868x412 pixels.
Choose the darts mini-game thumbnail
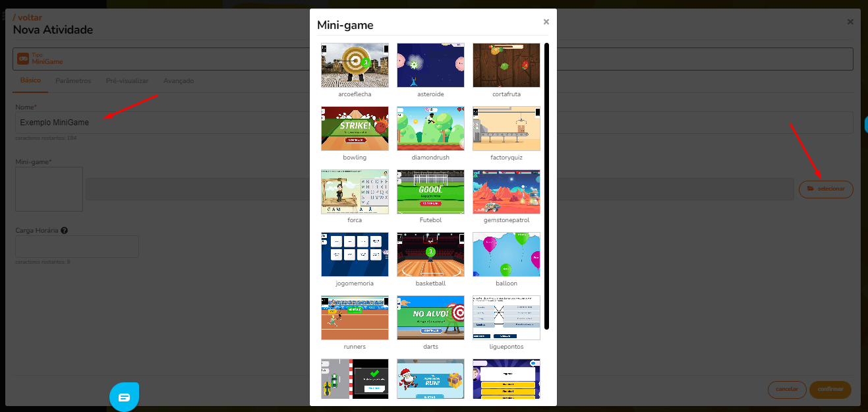430,318
